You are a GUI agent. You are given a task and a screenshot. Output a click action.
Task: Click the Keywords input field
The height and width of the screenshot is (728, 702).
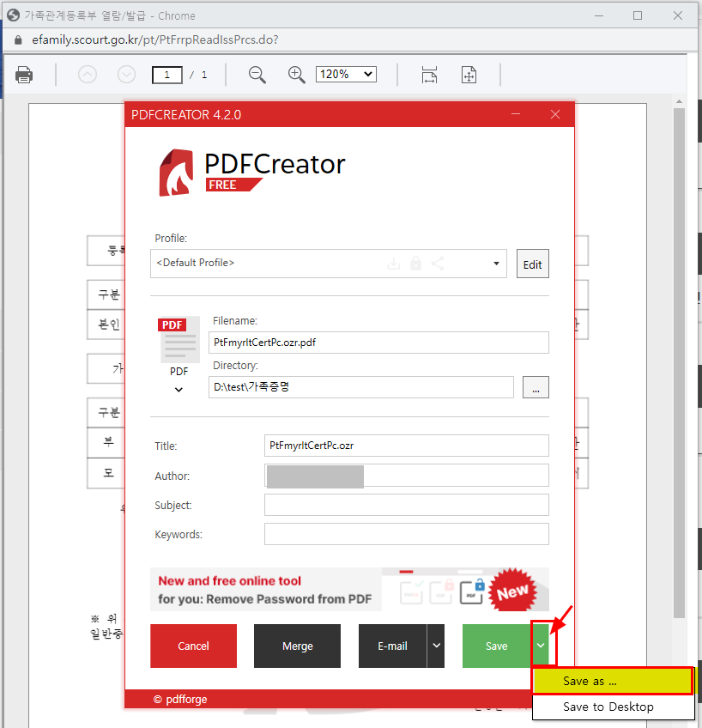[x=407, y=534]
